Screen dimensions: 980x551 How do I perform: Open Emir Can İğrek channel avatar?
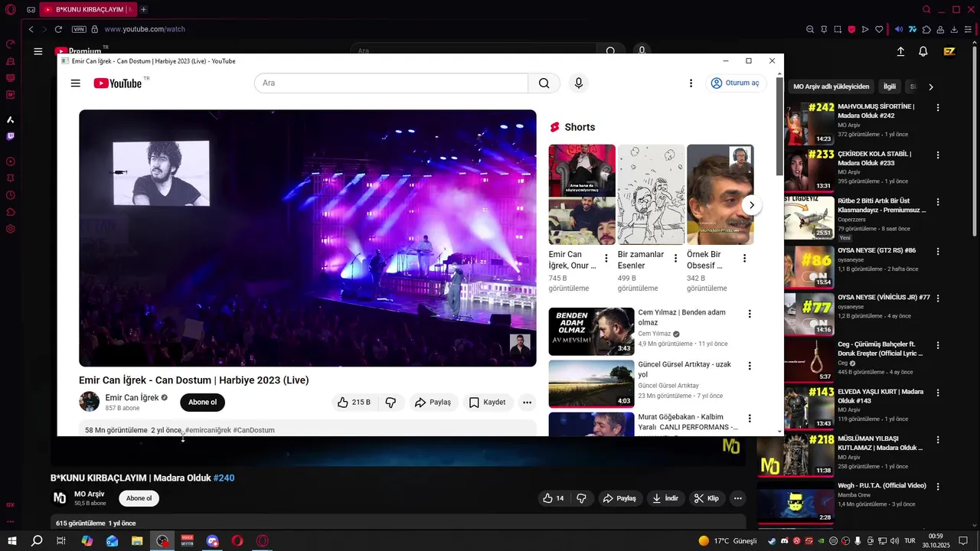[90, 402]
